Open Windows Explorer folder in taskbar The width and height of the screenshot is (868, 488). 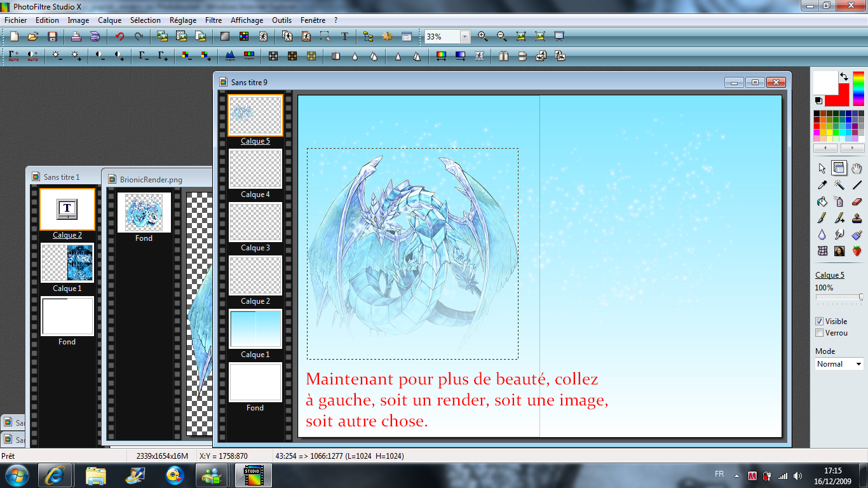(x=96, y=475)
